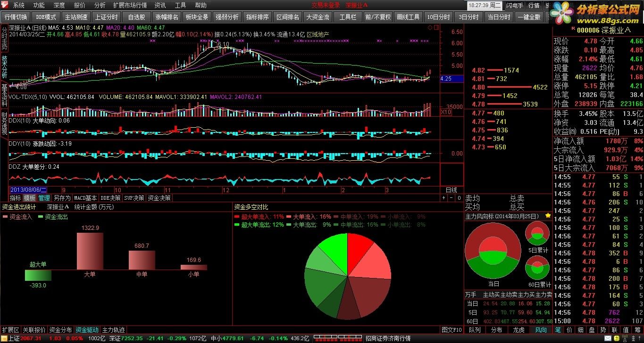644x343 pixels.
Task: Click 强弱分析 toolbar button
Action: (x=227, y=17)
